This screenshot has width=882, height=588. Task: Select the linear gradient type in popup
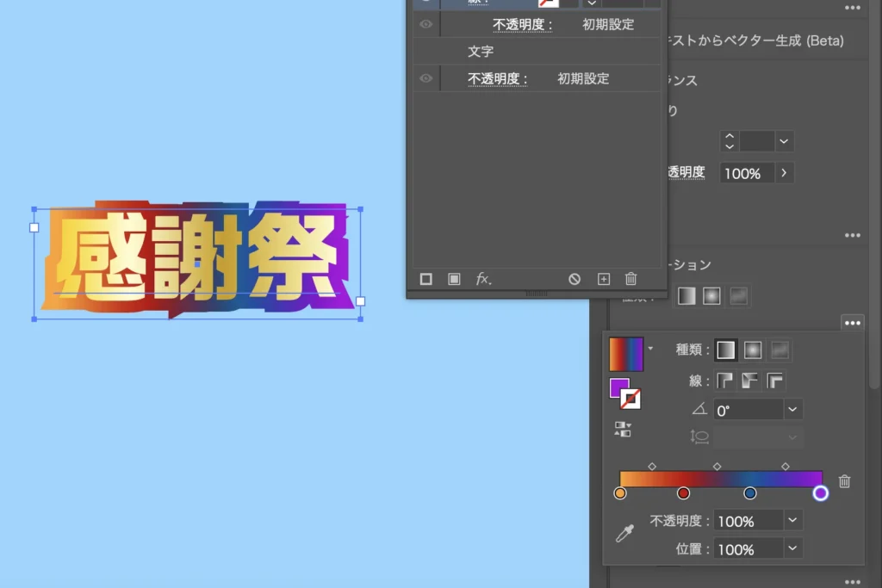click(x=726, y=350)
